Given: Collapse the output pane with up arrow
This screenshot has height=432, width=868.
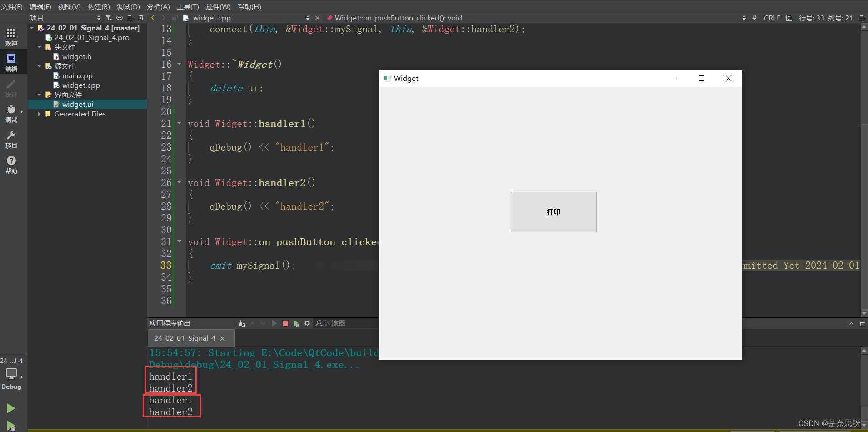Looking at the screenshot, I should (x=851, y=324).
